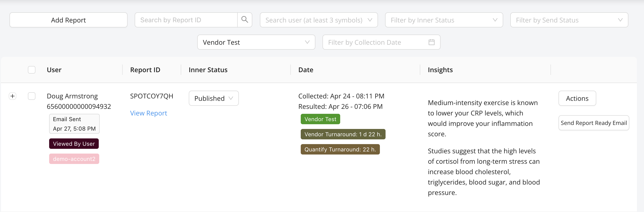Click the Collected: Apr 24 - 08:11 PM text
Screen dimensions: 644x212
(x=341, y=96)
